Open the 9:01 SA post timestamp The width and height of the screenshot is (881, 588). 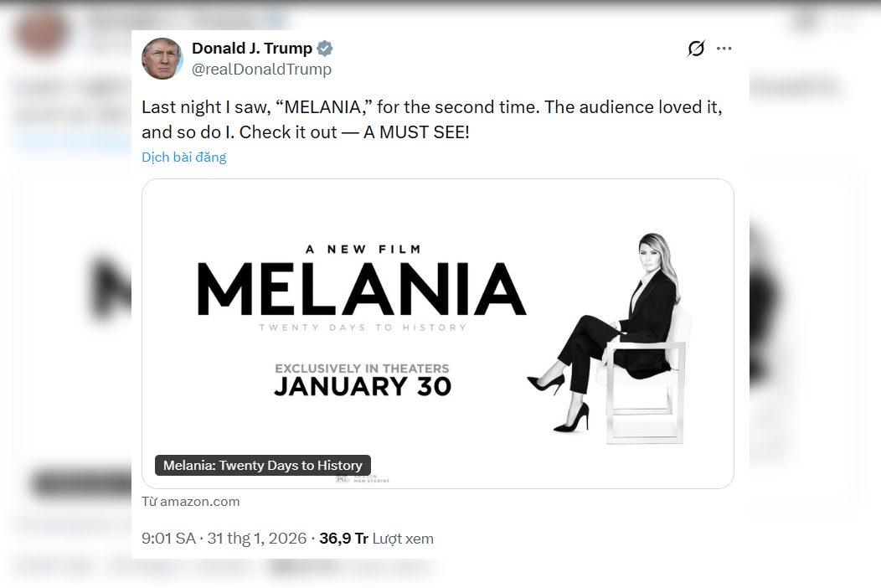pyautogui.click(x=168, y=539)
